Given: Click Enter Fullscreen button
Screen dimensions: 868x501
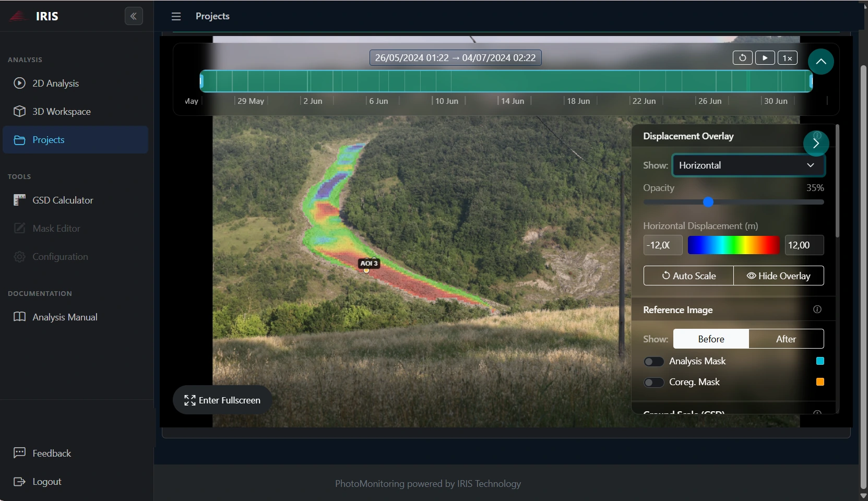Looking at the screenshot, I should (222, 400).
